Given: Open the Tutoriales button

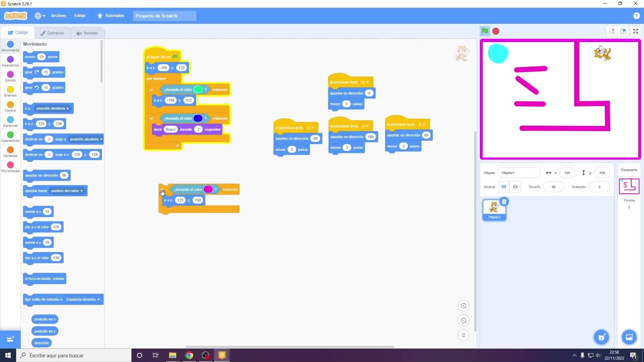Looking at the screenshot, I should (111, 16).
